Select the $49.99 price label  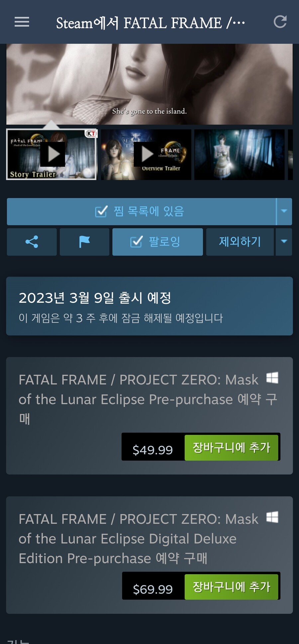point(152,450)
